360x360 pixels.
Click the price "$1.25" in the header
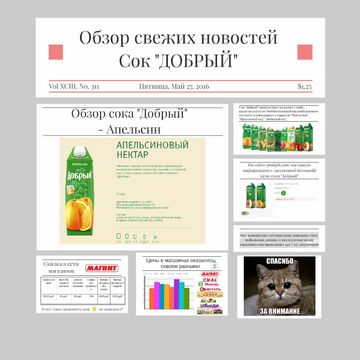pyautogui.click(x=305, y=86)
